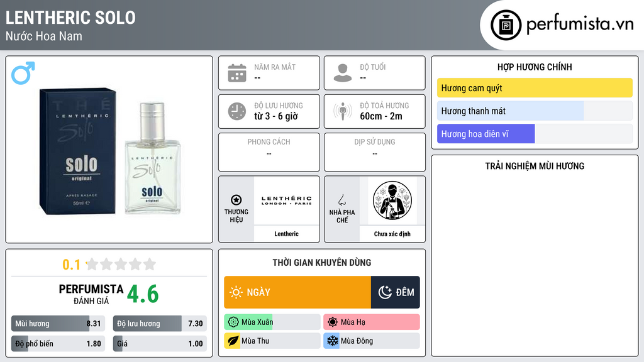Click the PHONG CÁCH card
The image size is (644, 362).
click(269, 152)
